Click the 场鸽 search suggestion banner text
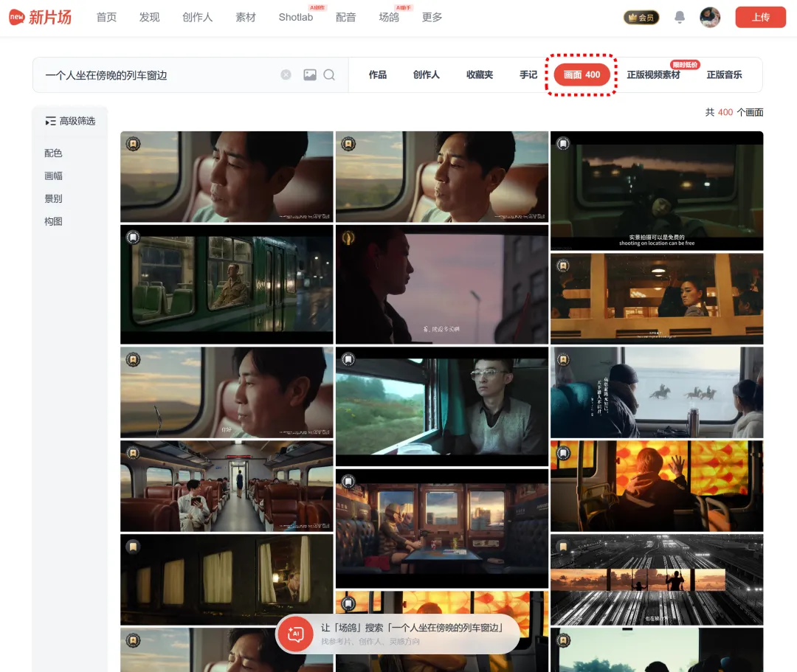Image resolution: width=797 pixels, height=672 pixels. tap(412, 628)
